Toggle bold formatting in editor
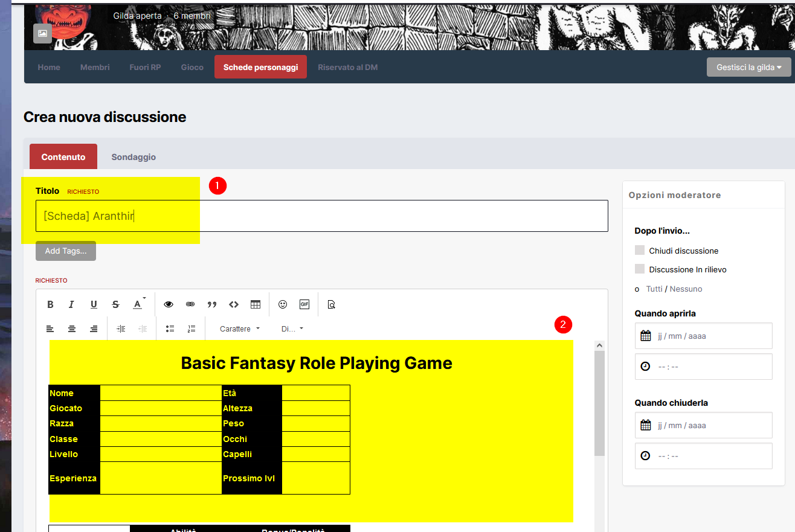This screenshot has width=795, height=532. coord(51,305)
